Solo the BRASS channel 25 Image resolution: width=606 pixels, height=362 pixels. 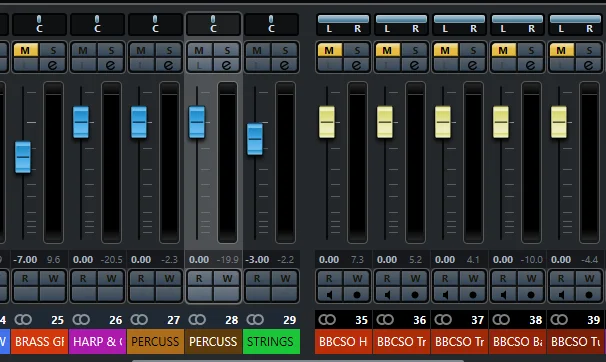(x=53, y=50)
